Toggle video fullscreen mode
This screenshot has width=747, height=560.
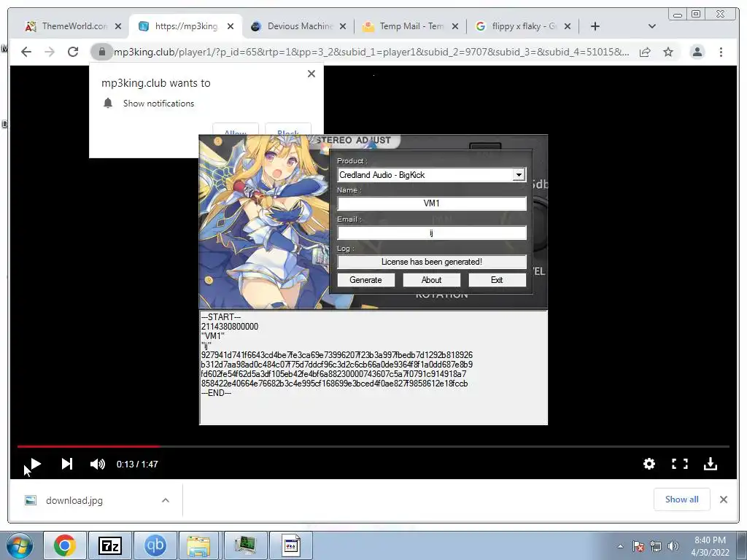click(x=680, y=464)
